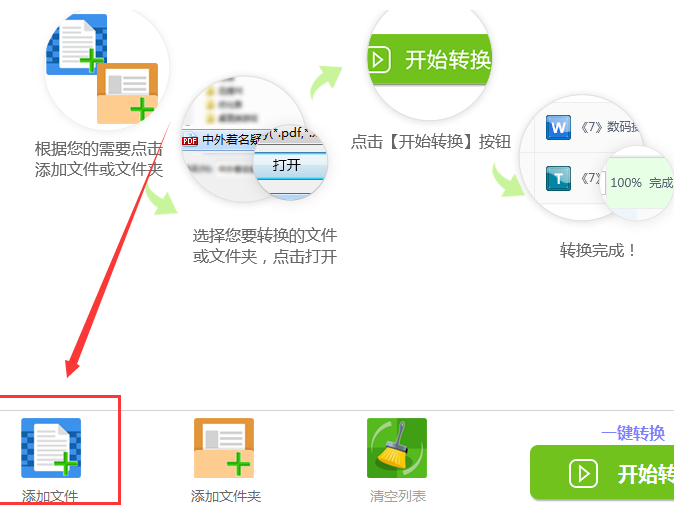Start conversion with green 开始转换 button

point(602,472)
